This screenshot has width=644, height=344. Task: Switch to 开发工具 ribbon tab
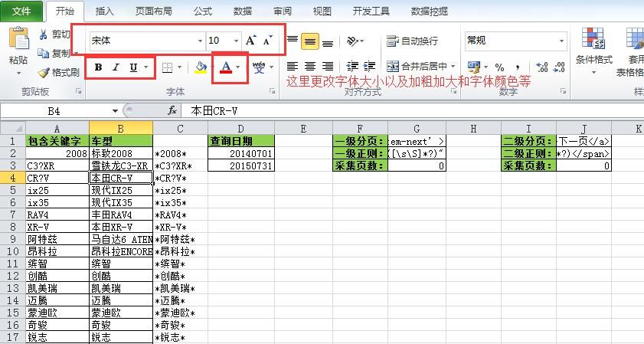point(371,11)
